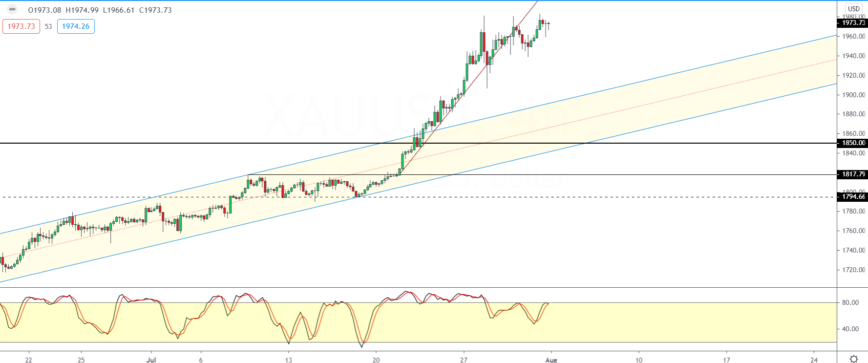Select the 1850.00 horizontal line price label
The image size is (868, 363).
[853, 143]
